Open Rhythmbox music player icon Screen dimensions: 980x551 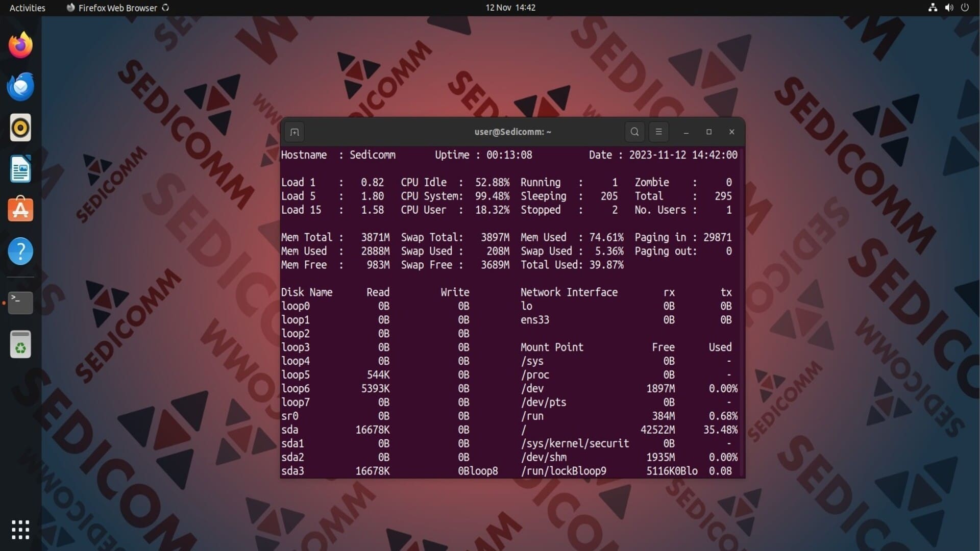[x=20, y=128]
